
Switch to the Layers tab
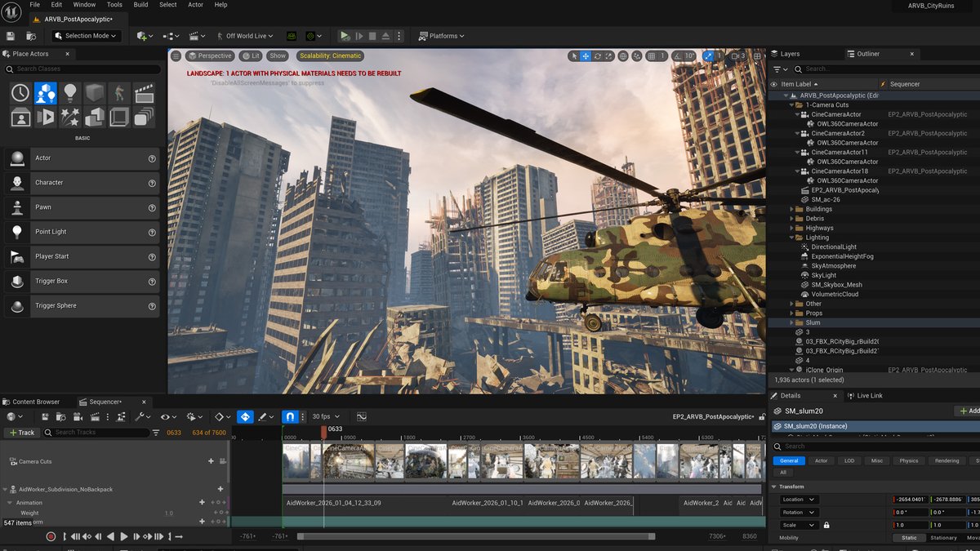(x=785, y=54)
